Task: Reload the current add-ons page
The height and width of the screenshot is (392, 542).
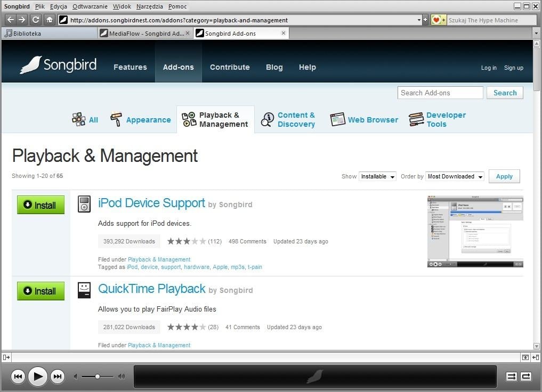Action: pyautogui.click(x=36, y=20)
